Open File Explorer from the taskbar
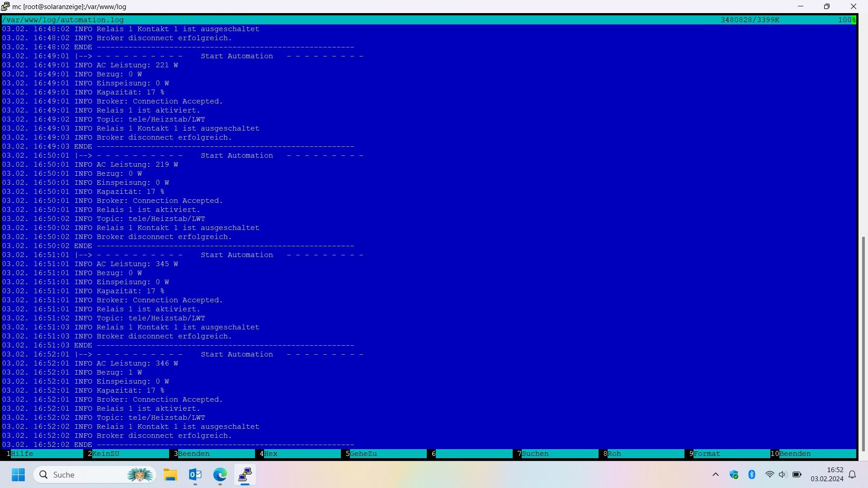This screenshot has height=488, width=868. pos(170,474)
